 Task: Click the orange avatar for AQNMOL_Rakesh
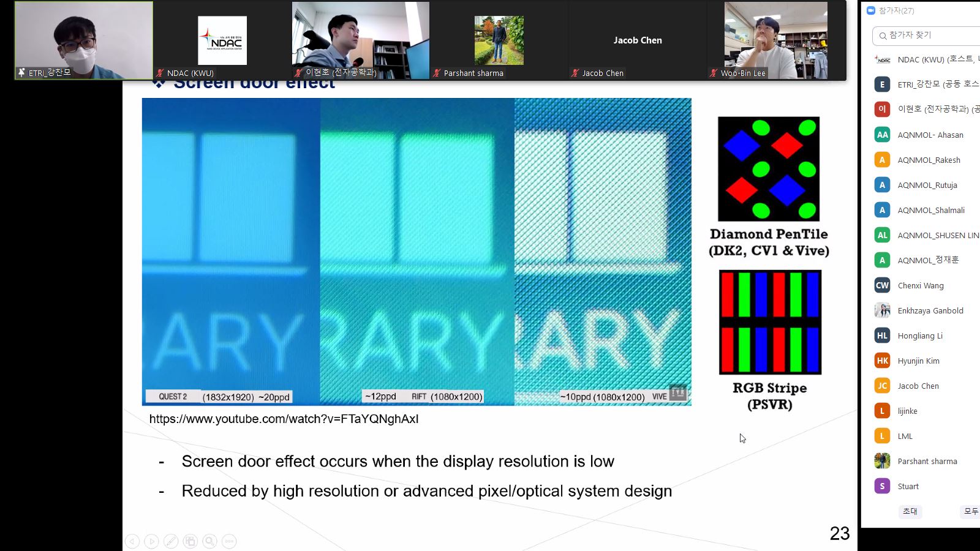882,160
